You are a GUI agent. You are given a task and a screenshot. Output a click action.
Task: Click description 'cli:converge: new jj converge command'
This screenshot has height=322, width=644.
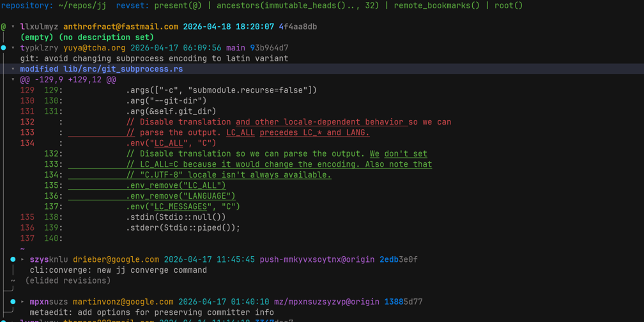[118, 270]
